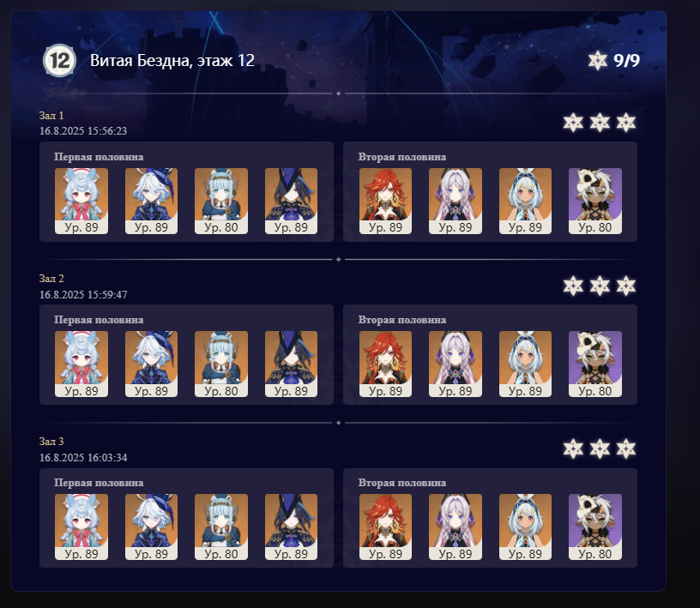This screenshot has height=608, width=700.
Task: Click Зал 3 timestamp 16.8.2025 16:03:34
Action: pyautogui.click(x=83, y=458)
